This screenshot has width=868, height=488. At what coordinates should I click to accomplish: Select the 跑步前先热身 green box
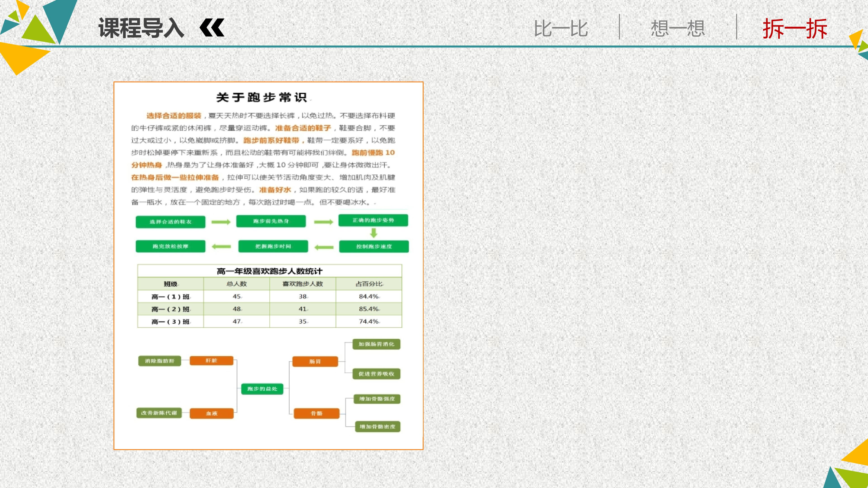[271, 221]
